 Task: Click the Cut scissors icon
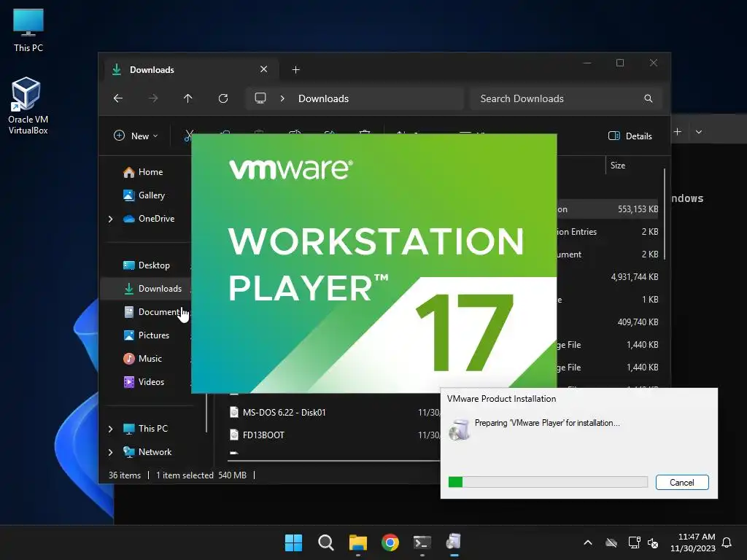(x=189, y=136)
